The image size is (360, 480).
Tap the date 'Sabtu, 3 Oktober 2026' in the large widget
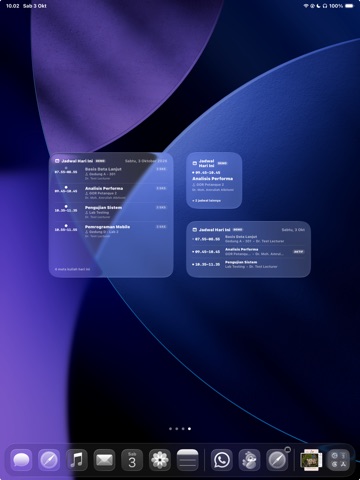(x=146, y=161)
